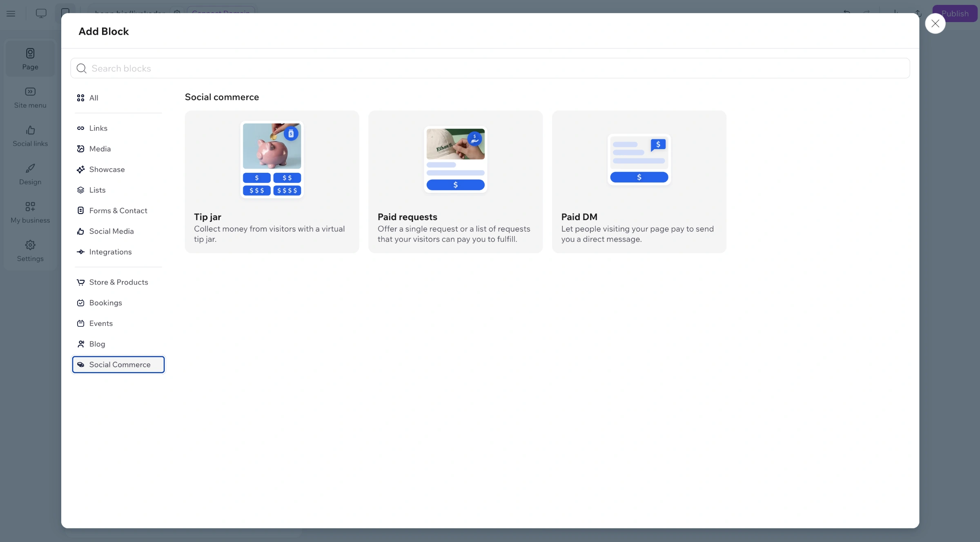This screenshot has width=980, height=542.
Task: Open Design panel in left sidebar
Action: click(x=30, y=174)
